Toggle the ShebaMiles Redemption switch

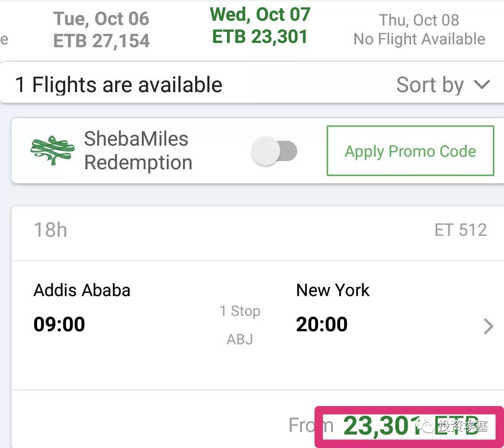point(274,151)
